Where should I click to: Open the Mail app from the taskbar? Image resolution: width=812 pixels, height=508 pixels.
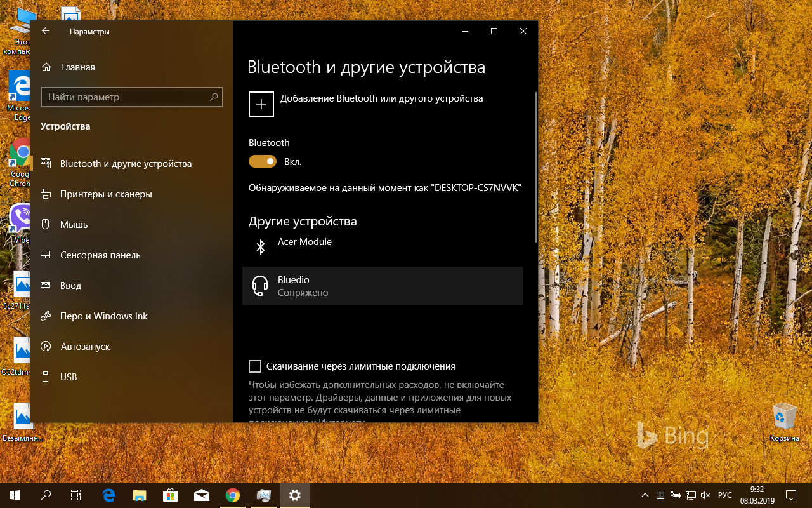(202, 495)
